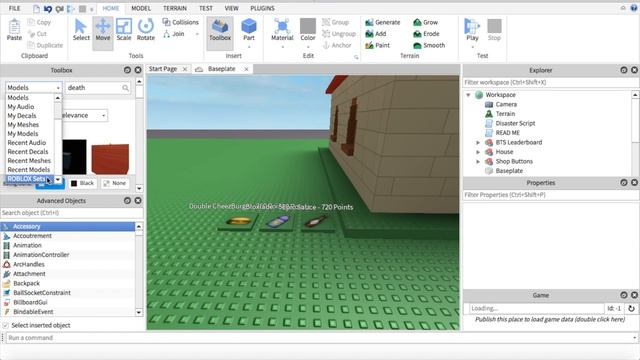
Task: Switch to the PLUGINS ribbon tab
Action: click(262, 8)
